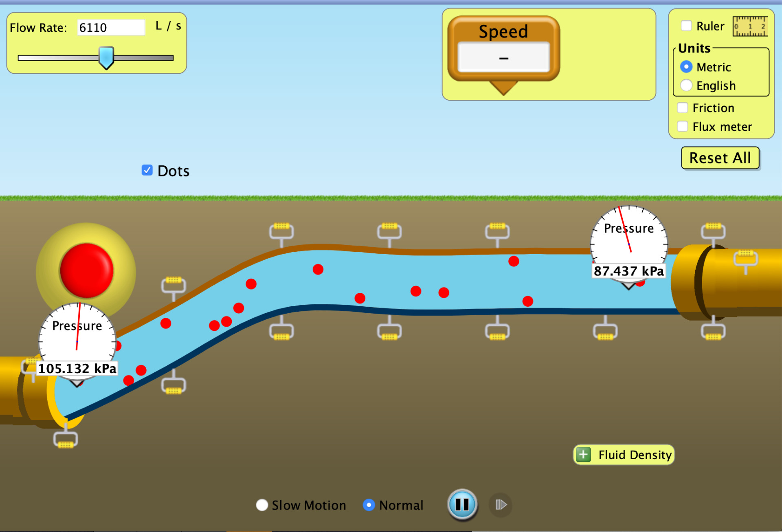Viewport: 782px width, 532px height.
Task: Select English units radio button
Action: pos(686,86)
